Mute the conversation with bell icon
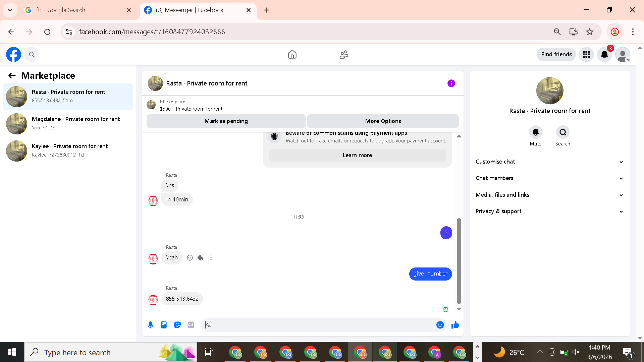Image resolution: width=644 pixels, height=362 pixels. (x=535, y=132)
